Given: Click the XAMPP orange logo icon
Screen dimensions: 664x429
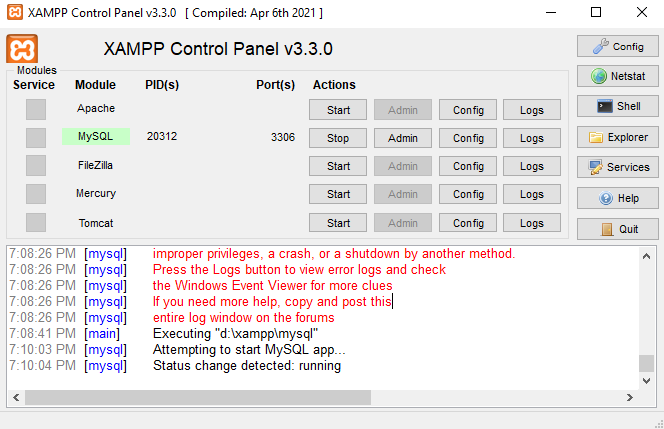Looking at the screenshot, I should pyautogui.click(x=22, y=49).
